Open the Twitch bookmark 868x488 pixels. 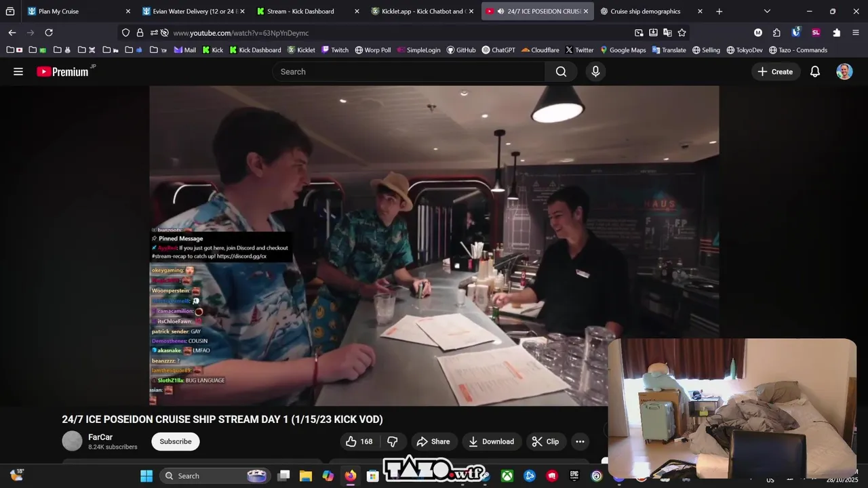coord(335,49)
